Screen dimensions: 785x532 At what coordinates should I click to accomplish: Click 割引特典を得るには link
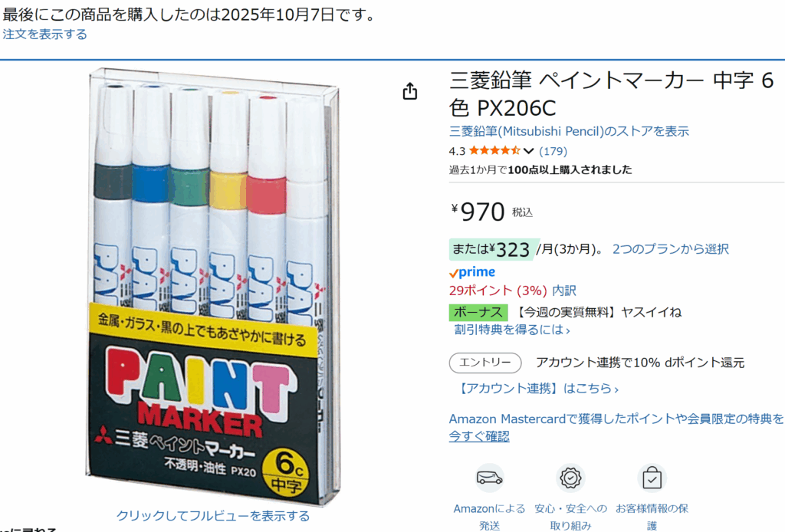pyautogui.click(x=511, y=330)
